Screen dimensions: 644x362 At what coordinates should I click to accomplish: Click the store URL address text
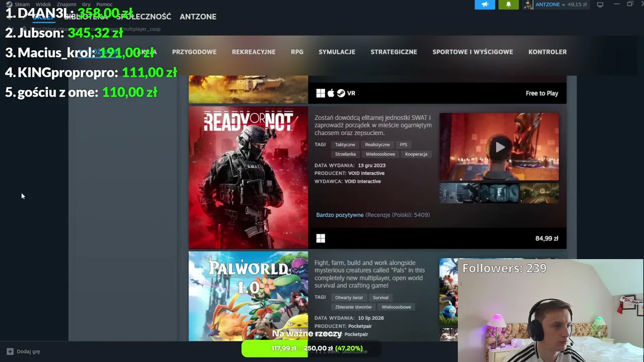(x=97, y=29)
